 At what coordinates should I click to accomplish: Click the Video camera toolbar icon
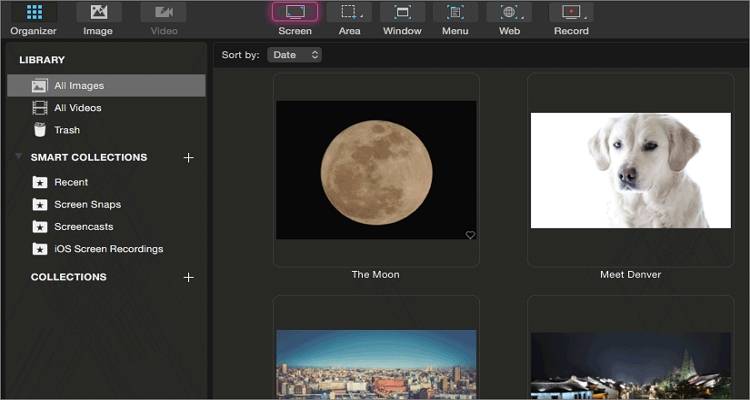(x=164, y=12)
